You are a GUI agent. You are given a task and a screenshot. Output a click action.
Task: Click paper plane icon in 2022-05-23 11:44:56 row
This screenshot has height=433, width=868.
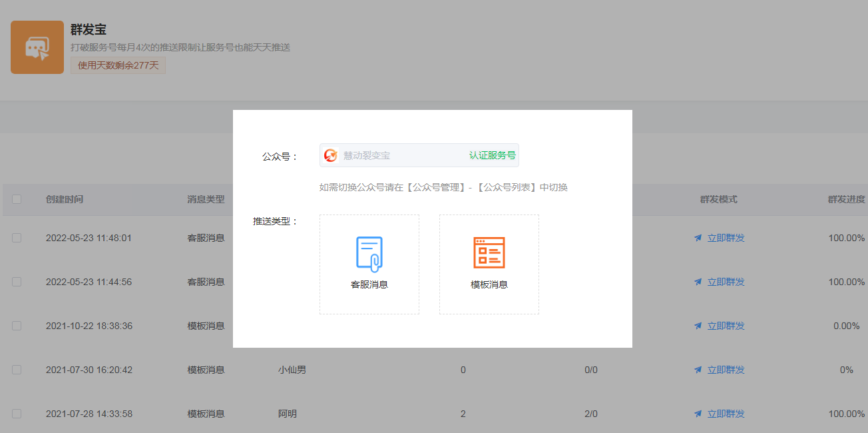(x=698, y=282)
